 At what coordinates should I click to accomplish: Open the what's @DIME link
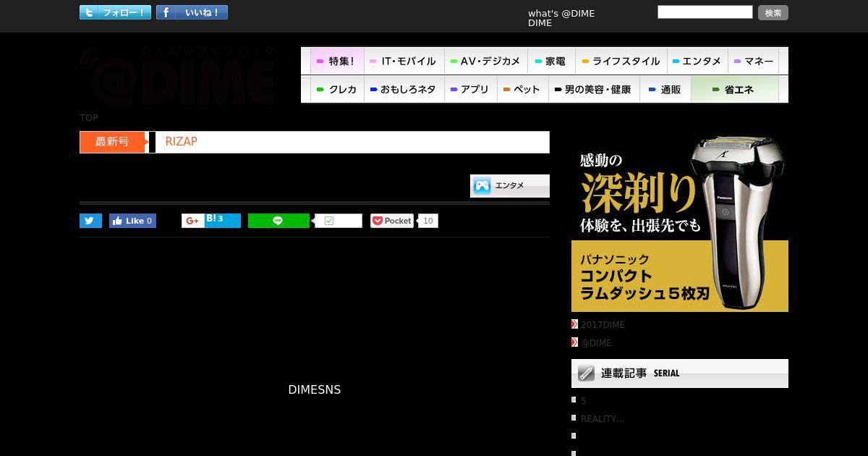[x=561, y=13]
